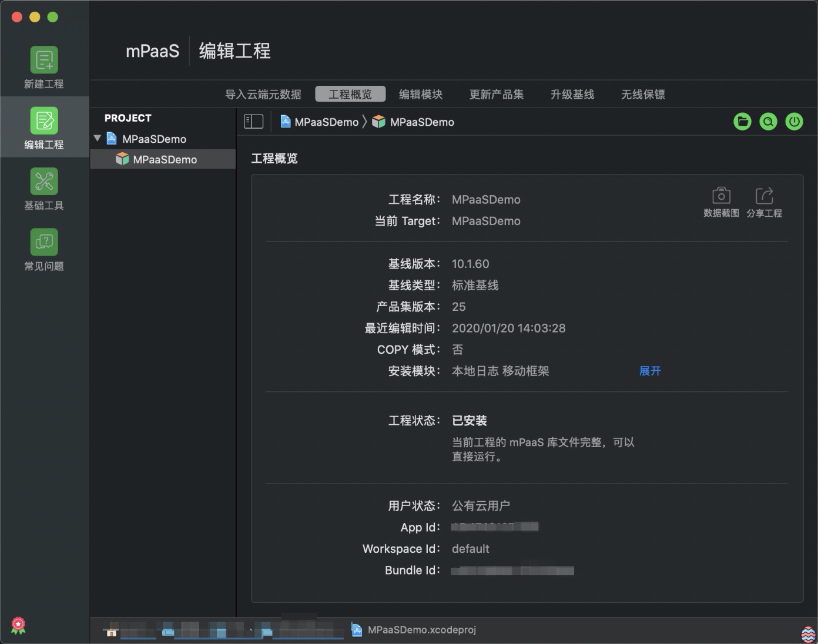Image resolution: width=818 pixels, height=644 pixels.
Task: Select the 编辑工程 (Edit Project) sidebar icon
Action: [x=43, y=127]
